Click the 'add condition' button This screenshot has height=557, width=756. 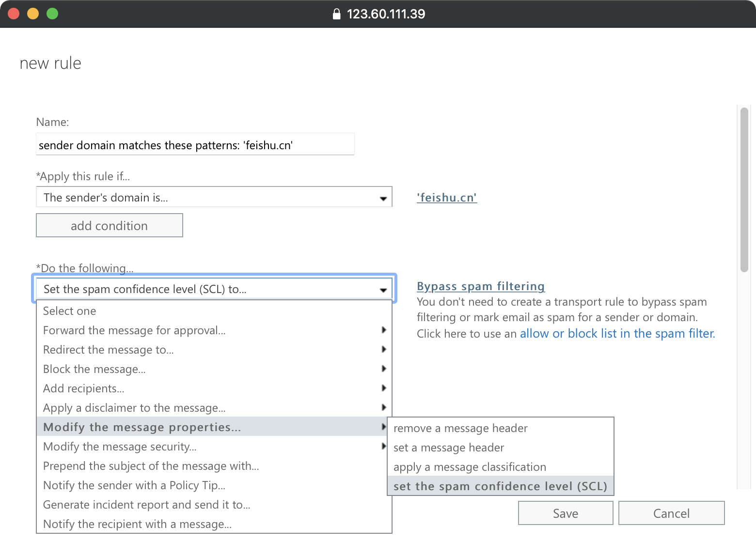(x=109, y=225)
